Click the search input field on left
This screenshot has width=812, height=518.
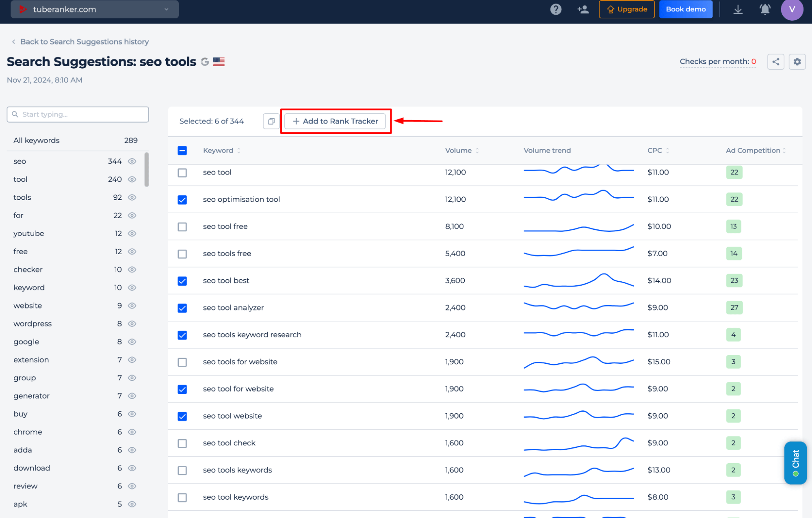(78, 114)
